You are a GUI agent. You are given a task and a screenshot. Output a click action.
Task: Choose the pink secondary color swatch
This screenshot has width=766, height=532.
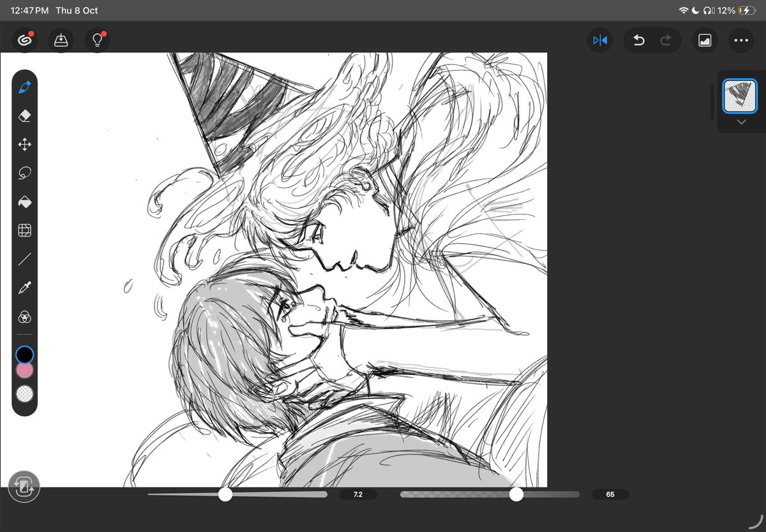tap(25, 370)
